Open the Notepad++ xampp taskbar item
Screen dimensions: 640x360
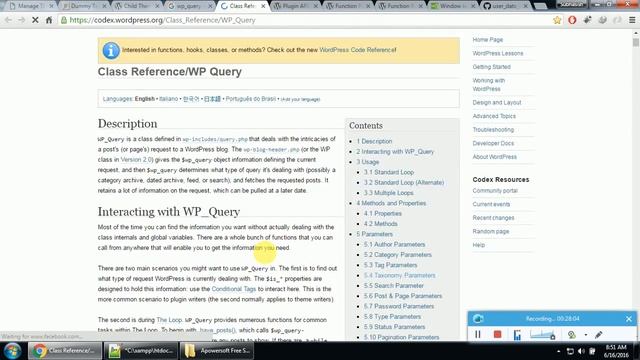point(141,351)
